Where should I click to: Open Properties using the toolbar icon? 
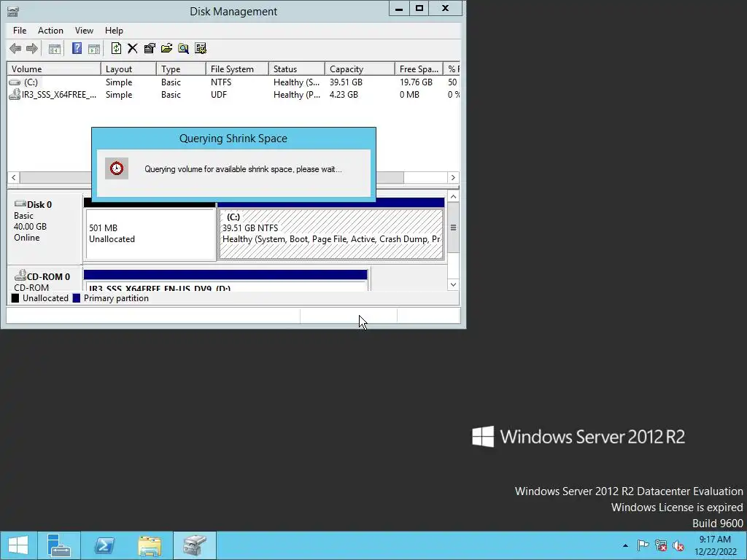[150, 48]
